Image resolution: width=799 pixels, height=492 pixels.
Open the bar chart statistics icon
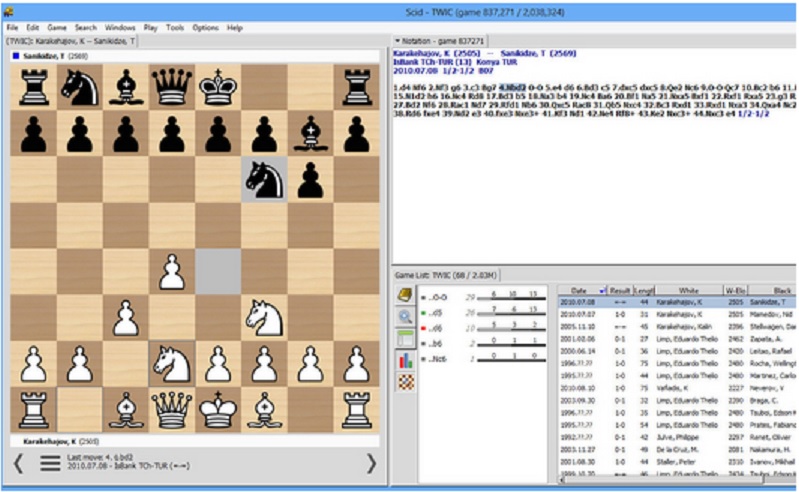point(405,361)
